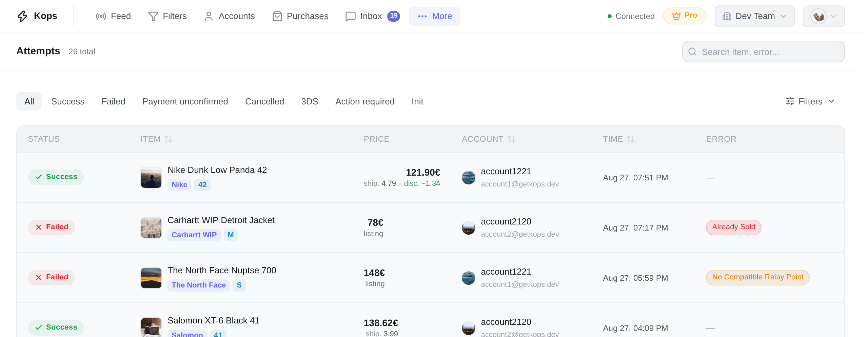Switch to the Init tab
The height and width of the screenshot is (337, 868).
pos(417,101)
